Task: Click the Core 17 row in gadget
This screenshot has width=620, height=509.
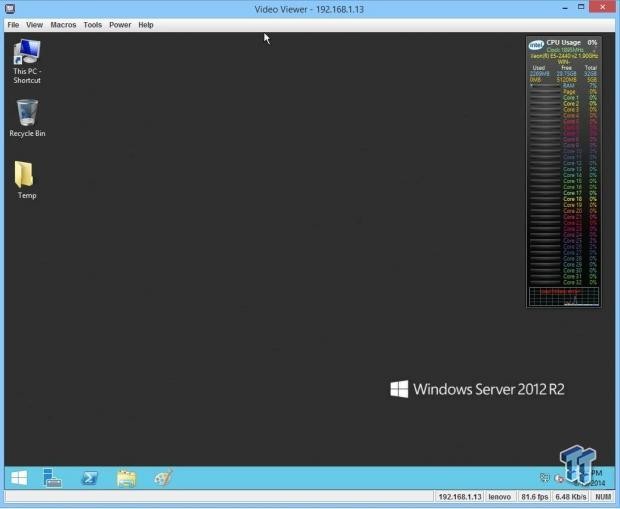Action: tap(563, 193)
